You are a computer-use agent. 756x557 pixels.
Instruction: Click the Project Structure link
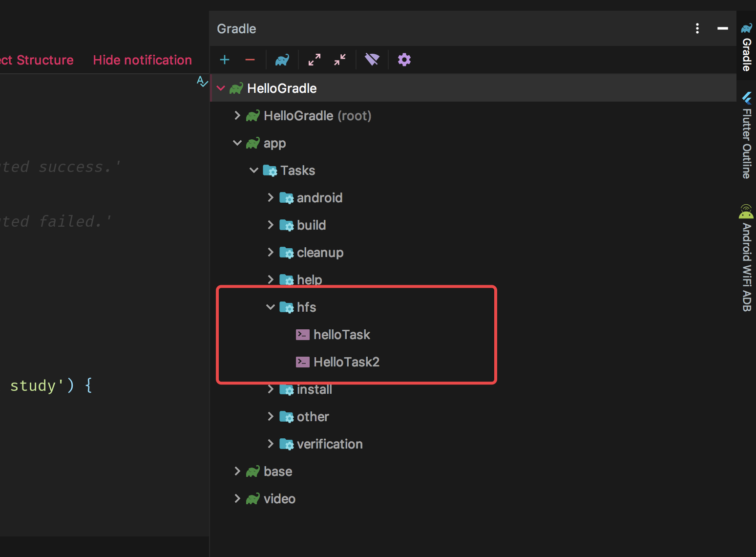click(37, 60)
